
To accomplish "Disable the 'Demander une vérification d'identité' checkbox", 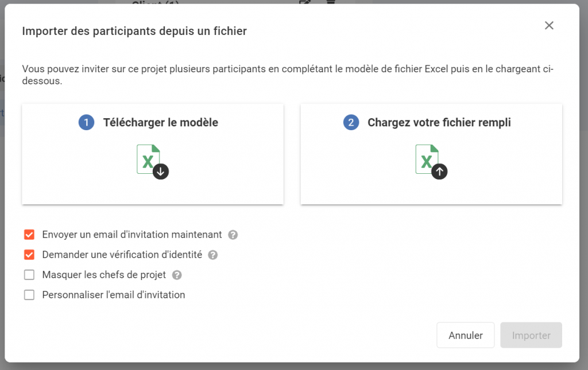I will click(29, 255).
